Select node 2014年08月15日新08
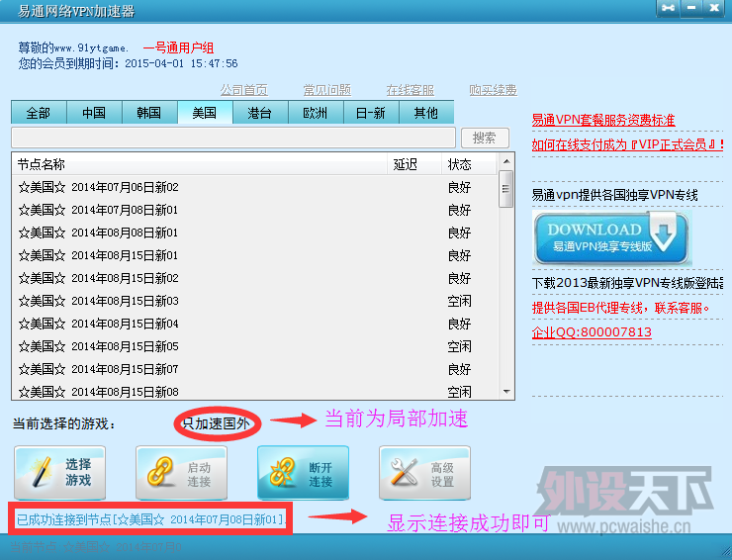Image resolution: width=732 pixels, height=560 pixels. pos(255,391)
